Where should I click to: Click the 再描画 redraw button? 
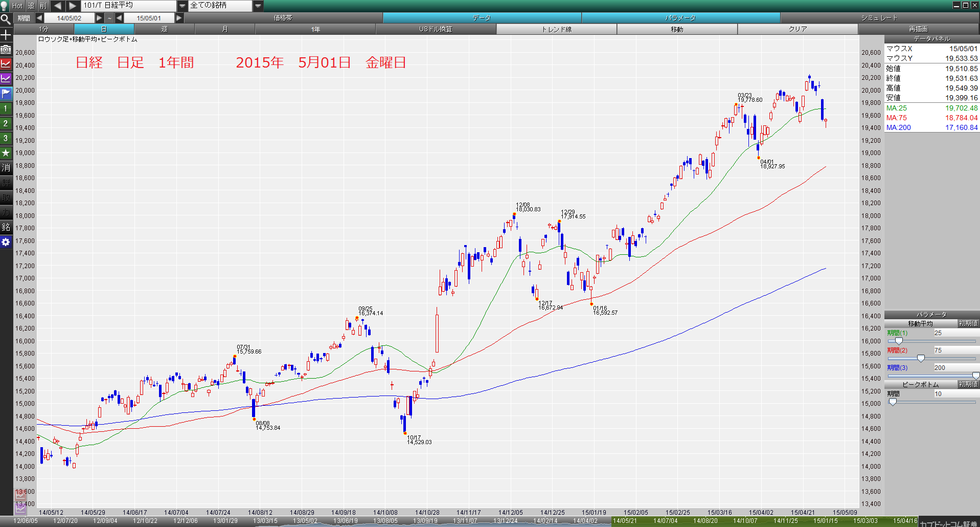(x=919, y=29)
